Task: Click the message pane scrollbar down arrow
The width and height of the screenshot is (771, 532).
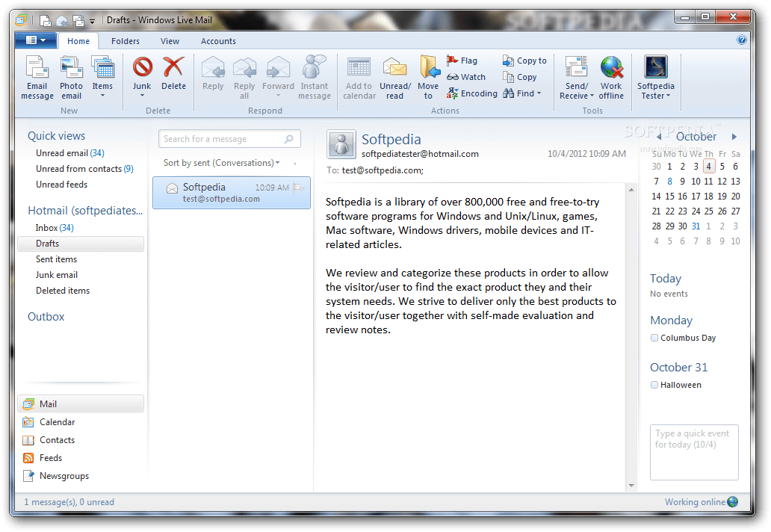Action: pyautogui.click(x=631, y=485)
